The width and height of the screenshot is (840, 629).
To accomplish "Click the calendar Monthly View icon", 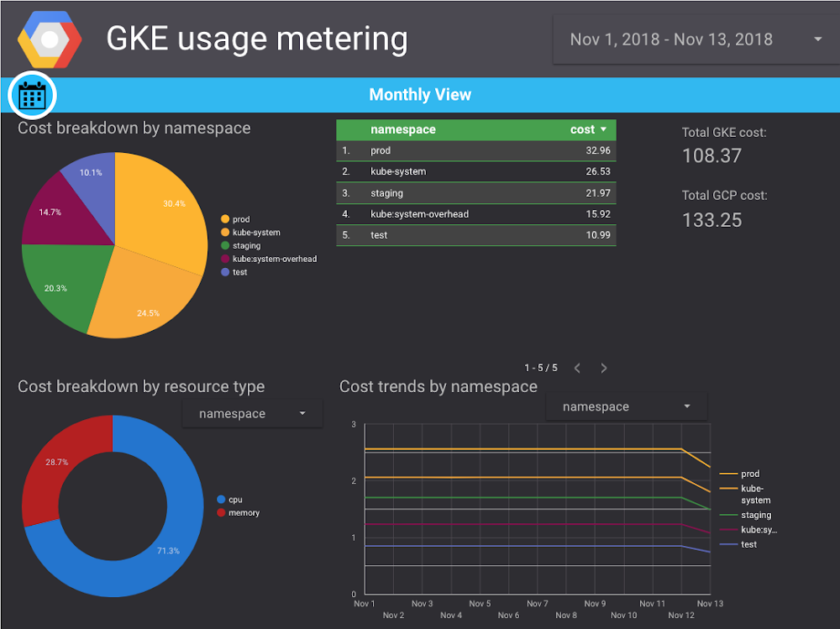I will pyautogui.click(x=32, y=96).
